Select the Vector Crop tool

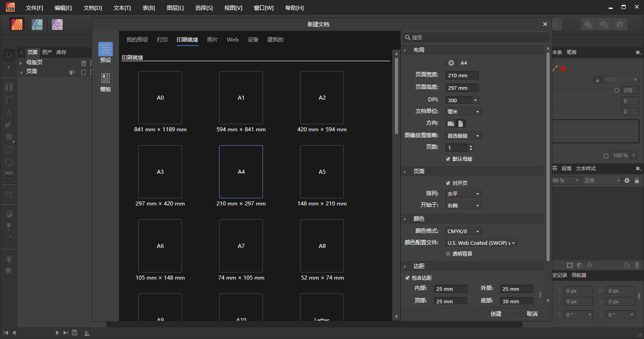[9, 194]
